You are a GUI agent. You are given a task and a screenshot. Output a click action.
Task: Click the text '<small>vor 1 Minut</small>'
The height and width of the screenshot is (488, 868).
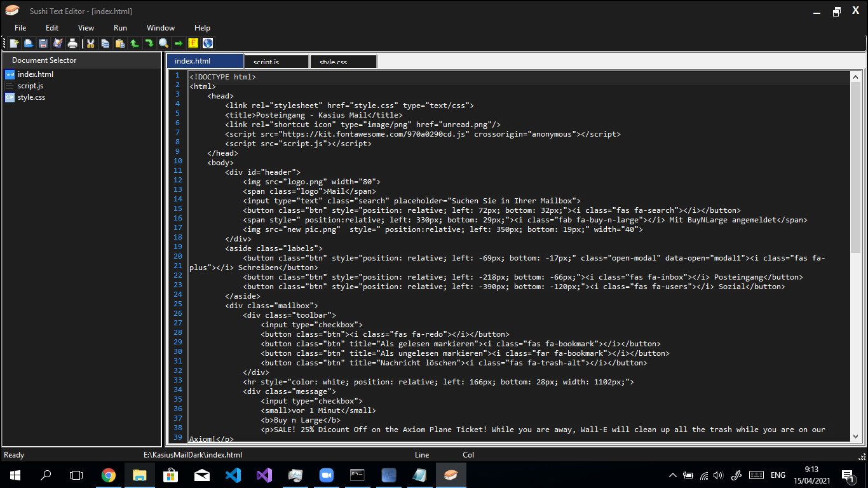point(318,410)
